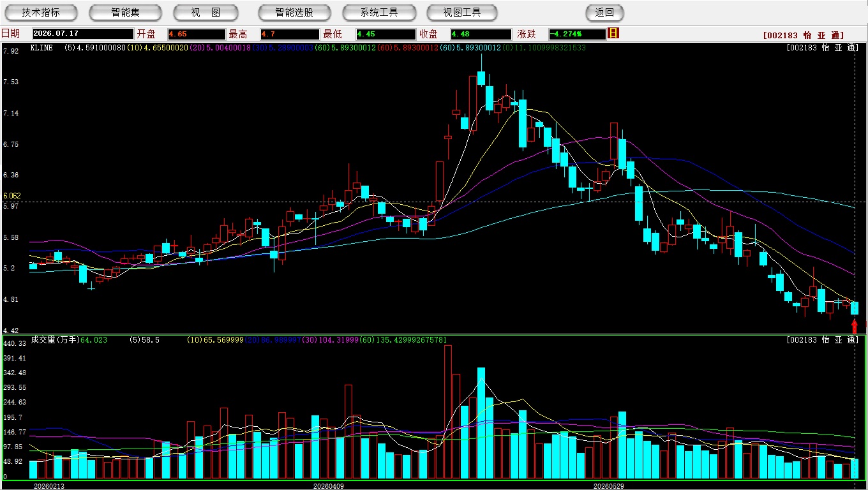The image size is (868, 490).
Task: Open 视图工具 view tools
Action: (463, 12)
